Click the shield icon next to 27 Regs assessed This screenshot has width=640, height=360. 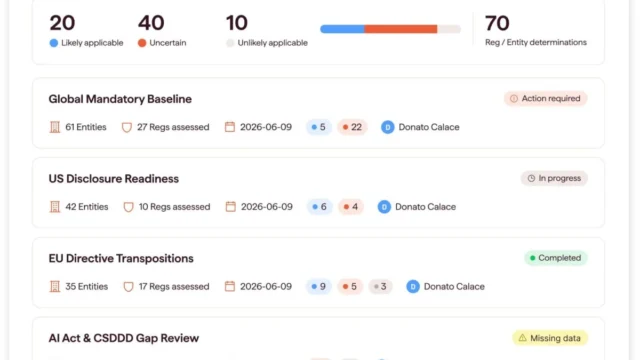click(x=127, y=127)
